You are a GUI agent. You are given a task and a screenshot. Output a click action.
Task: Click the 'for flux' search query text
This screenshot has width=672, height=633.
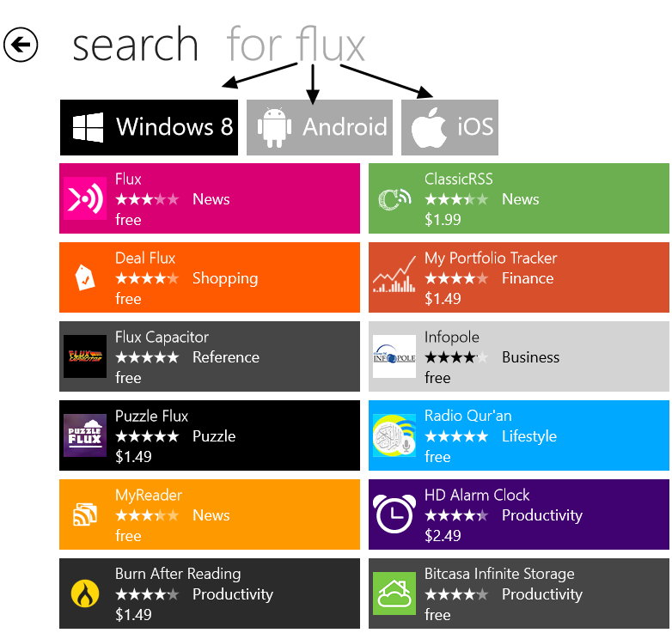[296, 45]
